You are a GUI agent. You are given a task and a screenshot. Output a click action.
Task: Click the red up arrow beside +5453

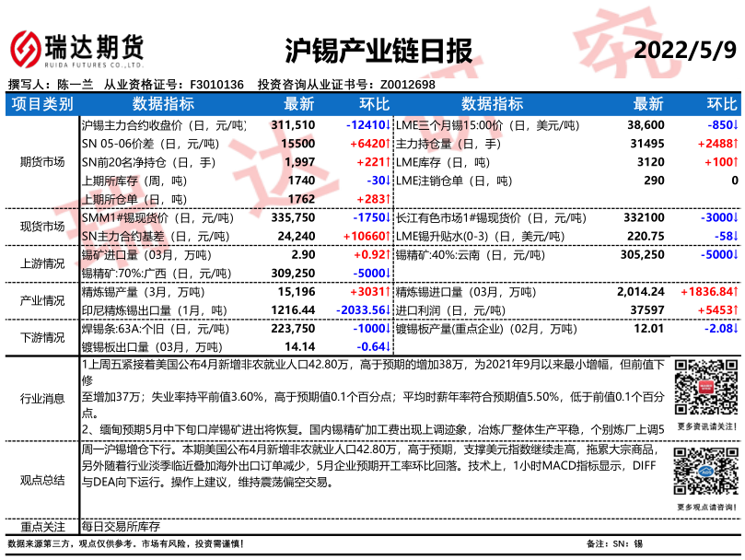tap(737, 309)
